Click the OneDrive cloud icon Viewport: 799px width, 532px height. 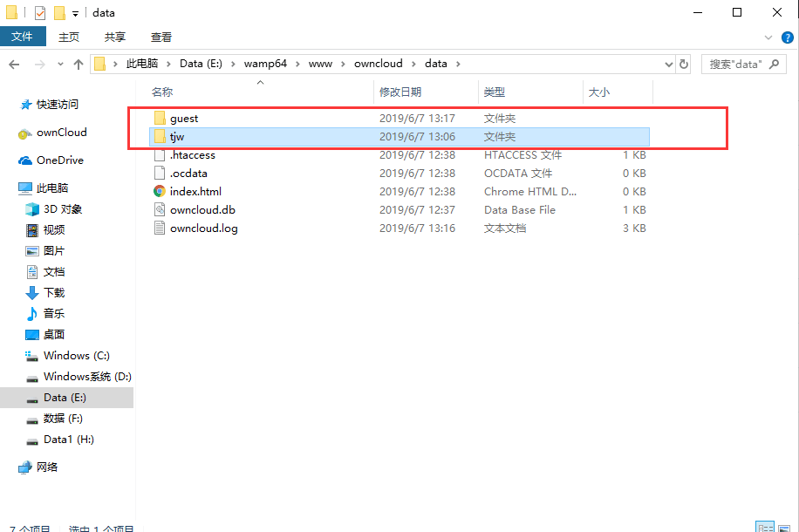[x=25, y=160]
